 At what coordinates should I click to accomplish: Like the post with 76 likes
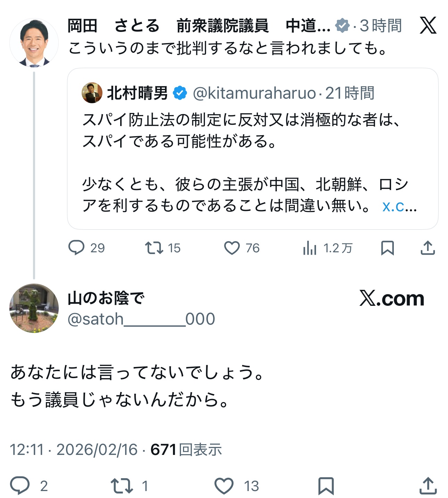click(232, 248)
